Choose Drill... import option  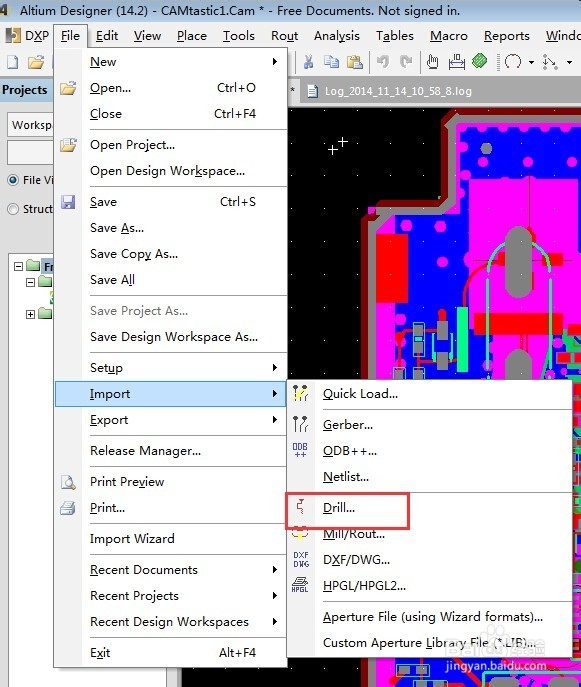[x=430, y=508]
